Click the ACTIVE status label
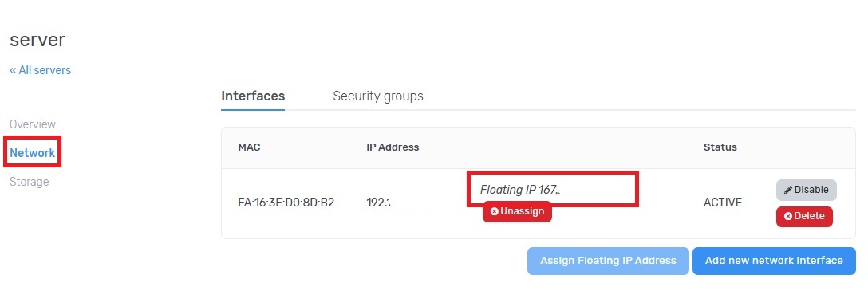 pyautogui.click(x=723, y=203)
